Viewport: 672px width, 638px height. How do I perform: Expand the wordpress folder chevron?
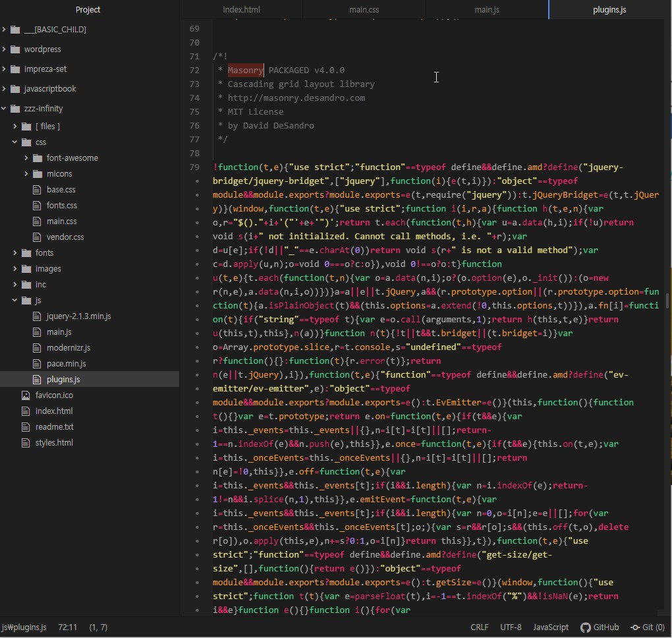[5, 49]
